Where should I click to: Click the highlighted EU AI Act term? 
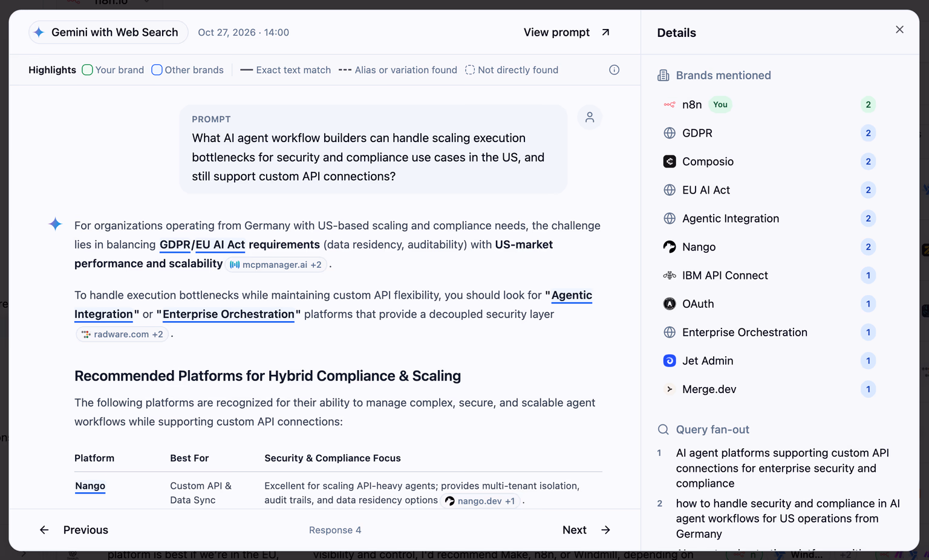point(220,244)
